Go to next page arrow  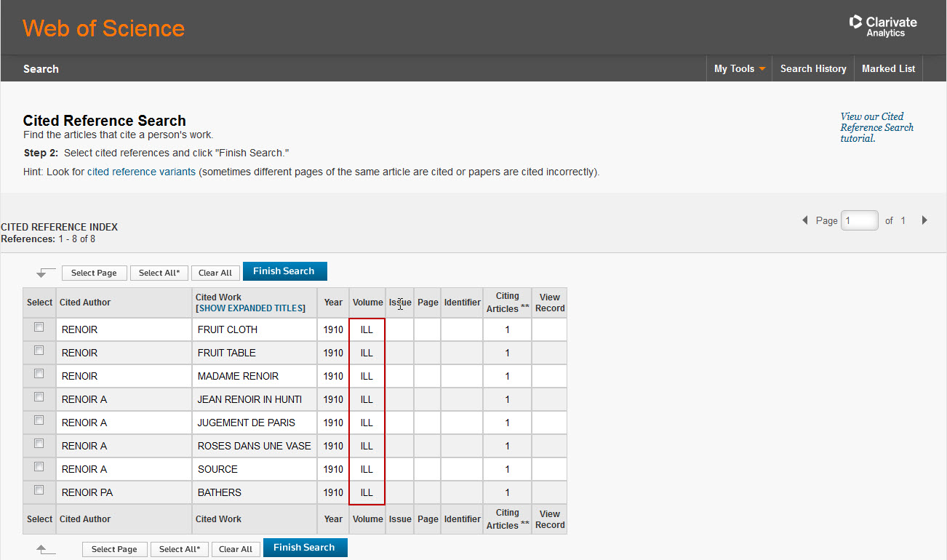coord(924,220)
